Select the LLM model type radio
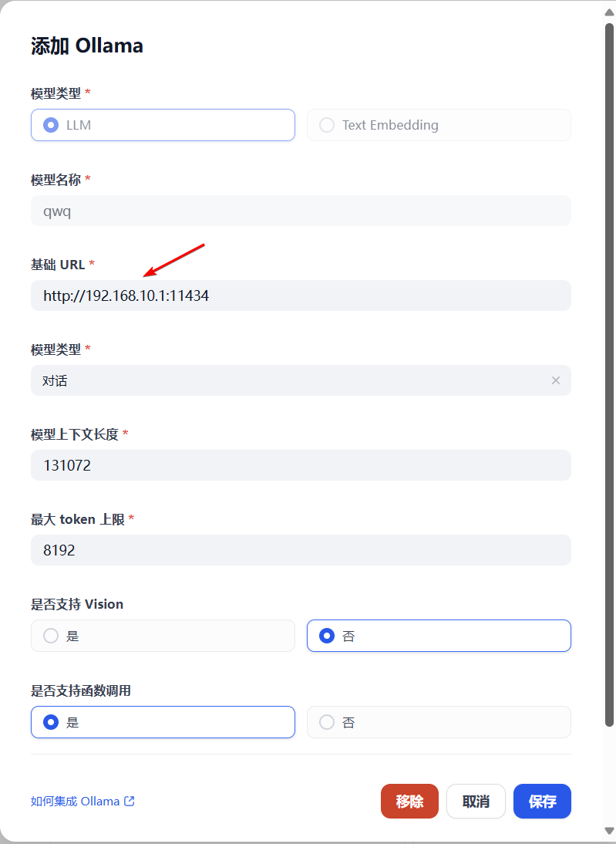Image resolution: width=616 pixels, height=844 pixels. click(x=163, y=125)
